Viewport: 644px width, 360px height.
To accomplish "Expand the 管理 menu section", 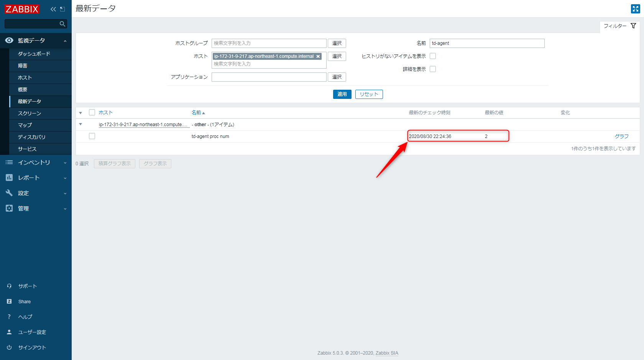I will tap(65, 209).
